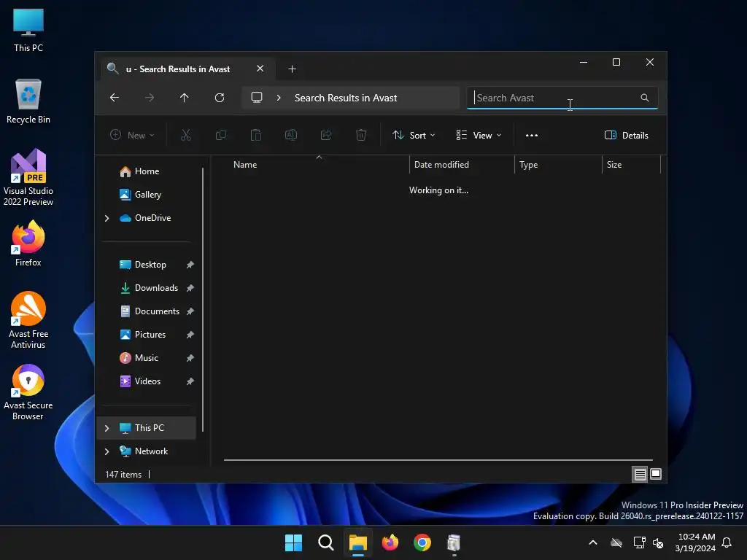The image size is (747, 560).
Task: Click the navigation pane vertical scrollbar
Action: pyautogui.click(x=203, y=300)
